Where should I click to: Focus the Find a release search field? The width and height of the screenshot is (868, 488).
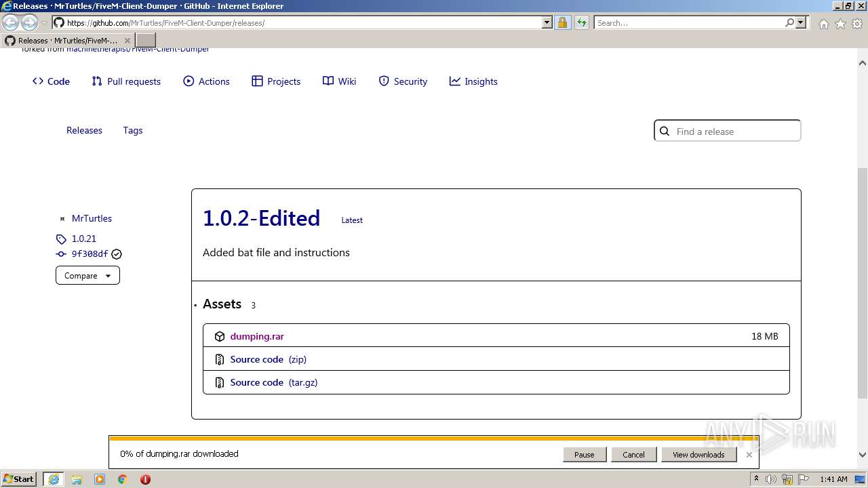pos(727,131)
